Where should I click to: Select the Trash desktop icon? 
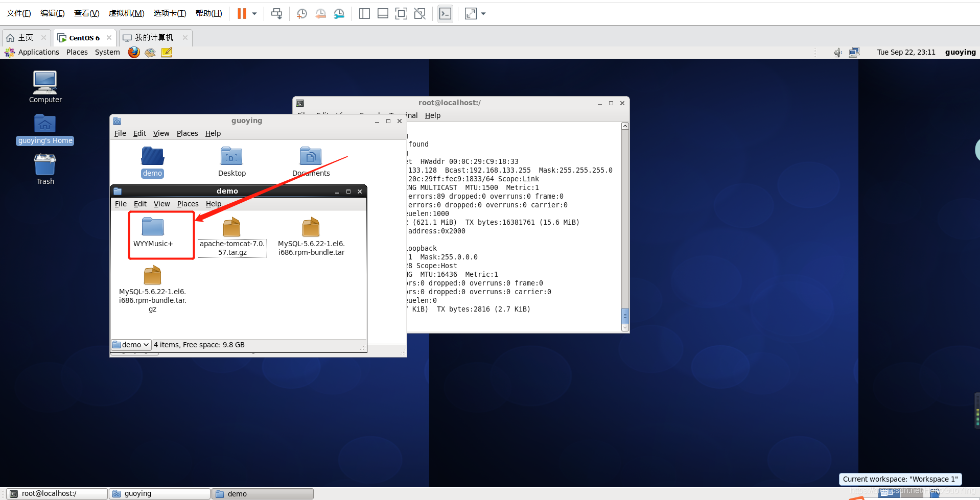[45, 170]
